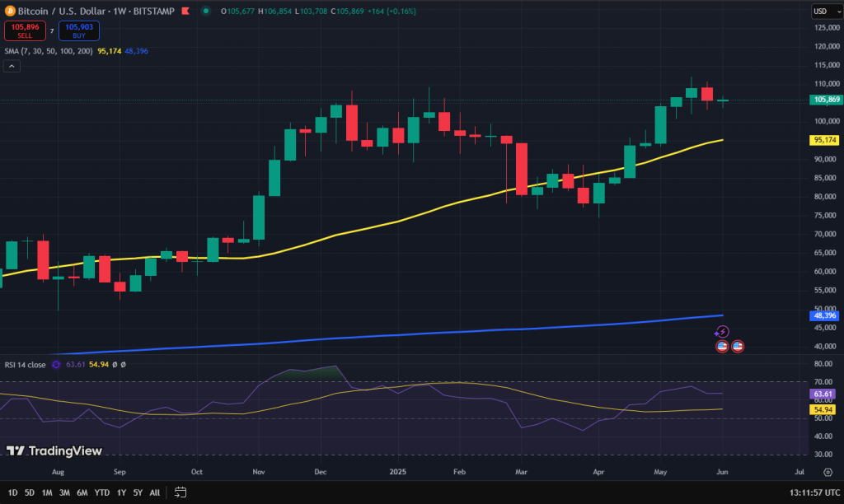Viewport: 844px width, 504px height.
Task: Select the 5Y time range
Action: click(x=138, y=492)
